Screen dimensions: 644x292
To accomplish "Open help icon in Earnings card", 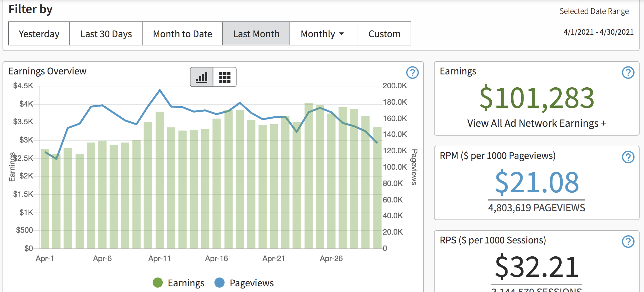I will [628, 73].
